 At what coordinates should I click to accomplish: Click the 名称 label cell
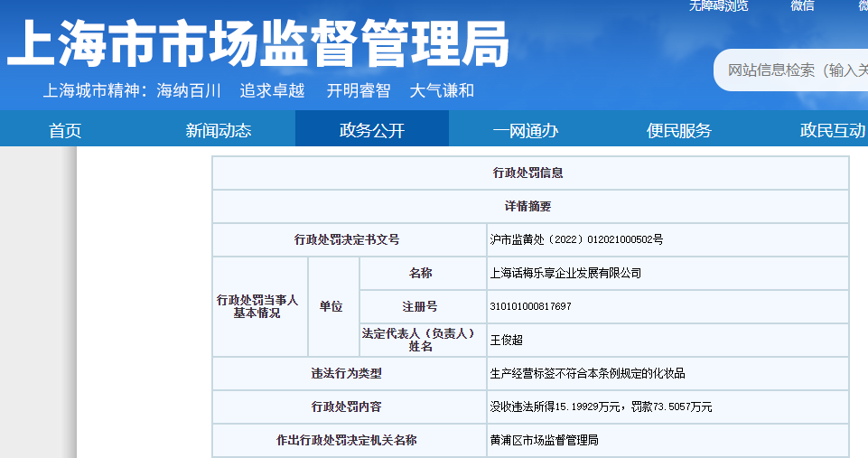421,273
